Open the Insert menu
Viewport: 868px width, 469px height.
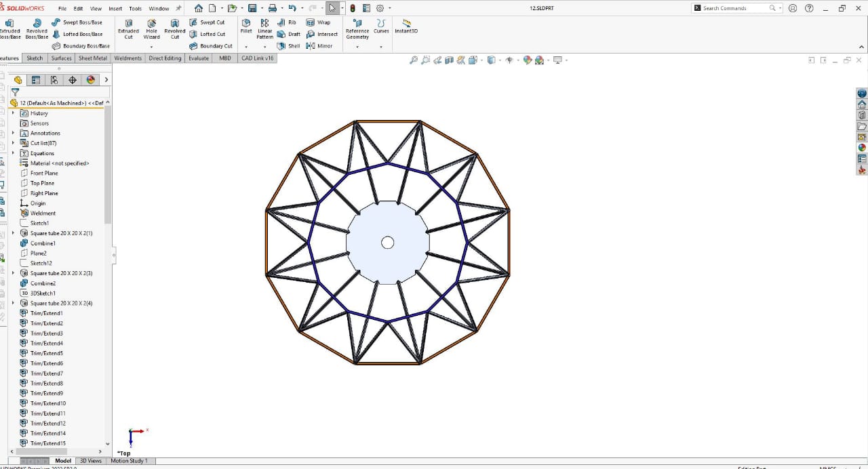pos(115,9)
